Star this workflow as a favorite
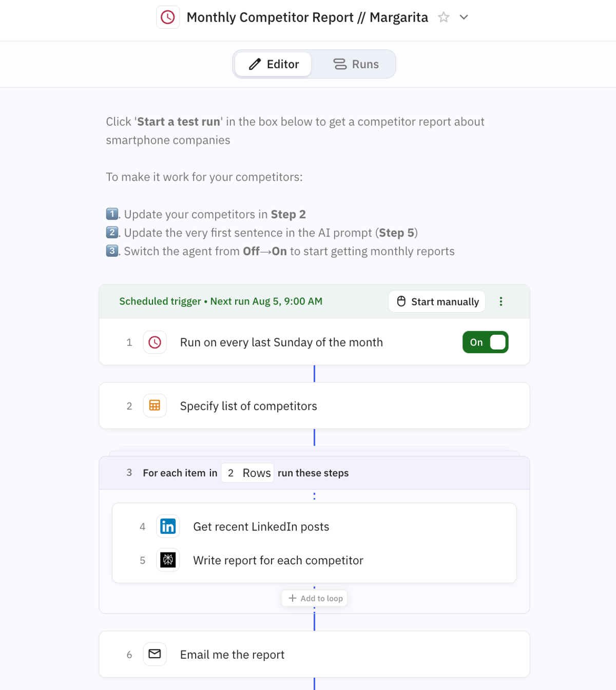Viewport: 616px width, 690px height. coord(444,17)
